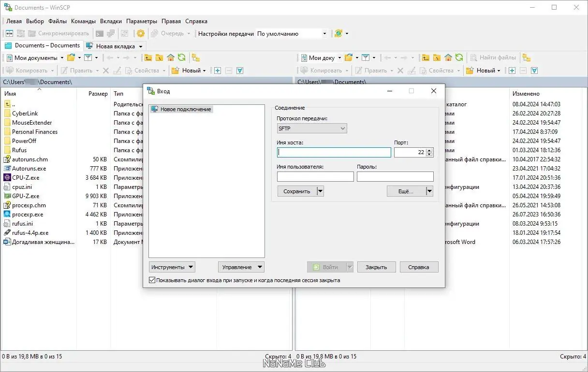Go to parent directory in right panel
This screenshot has width=588, height=372.
tap(426, 57)
